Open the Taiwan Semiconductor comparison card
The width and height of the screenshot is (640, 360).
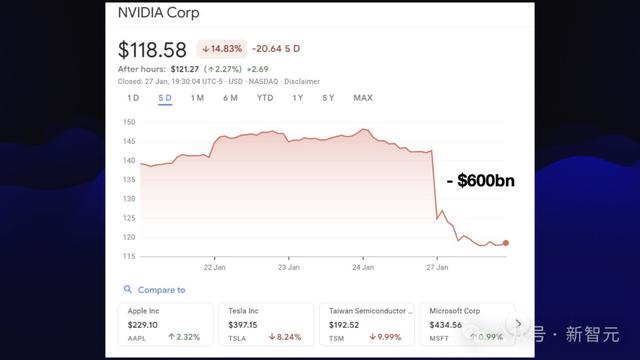(x=367, y=324)
